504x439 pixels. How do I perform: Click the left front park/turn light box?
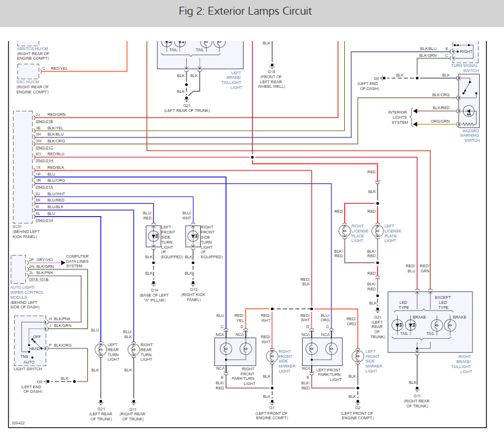(x=322, y=352)
